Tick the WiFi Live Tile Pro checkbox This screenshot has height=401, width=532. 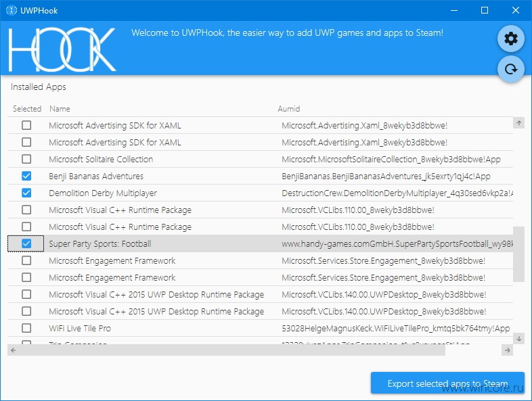pyautogui.click(x=26, y=328)
